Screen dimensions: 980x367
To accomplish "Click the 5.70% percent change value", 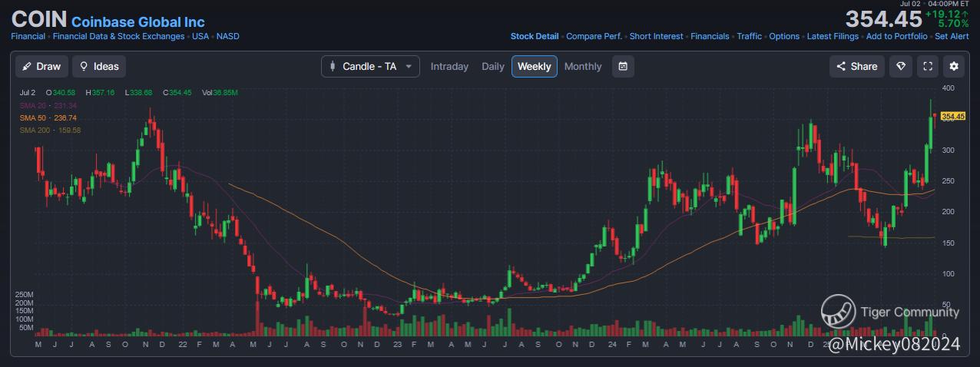I will [x=953, y=24].
